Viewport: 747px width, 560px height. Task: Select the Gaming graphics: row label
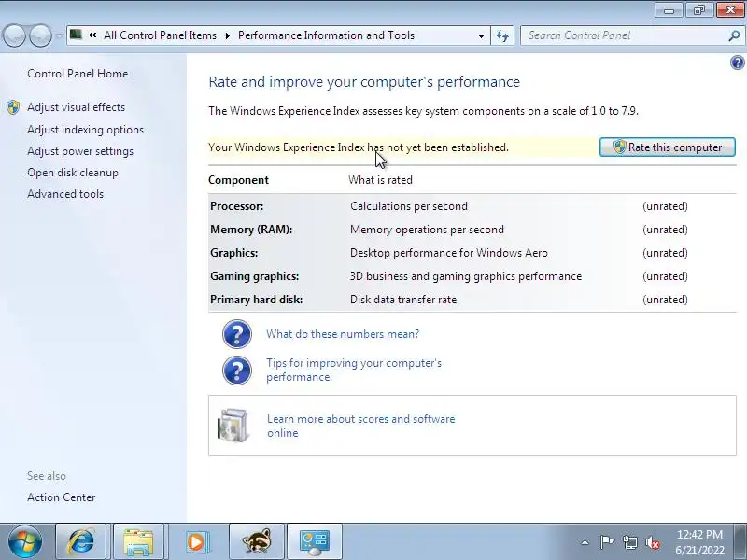[255, 276]
